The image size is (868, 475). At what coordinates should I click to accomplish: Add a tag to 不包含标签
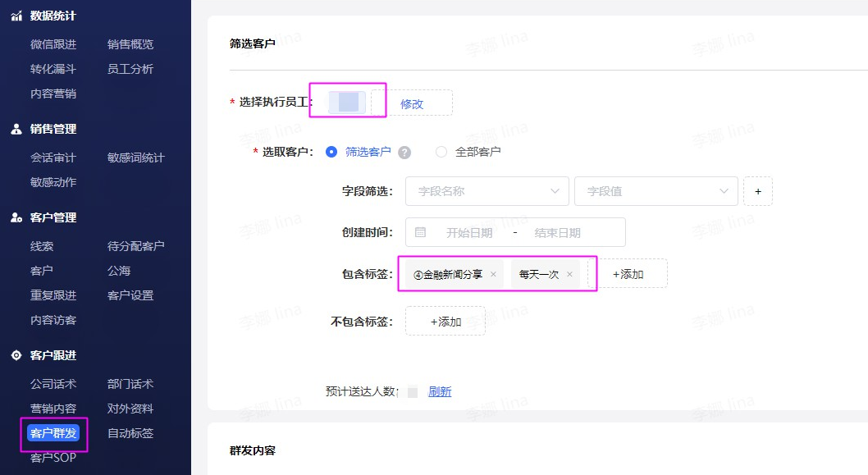[445, 321]
